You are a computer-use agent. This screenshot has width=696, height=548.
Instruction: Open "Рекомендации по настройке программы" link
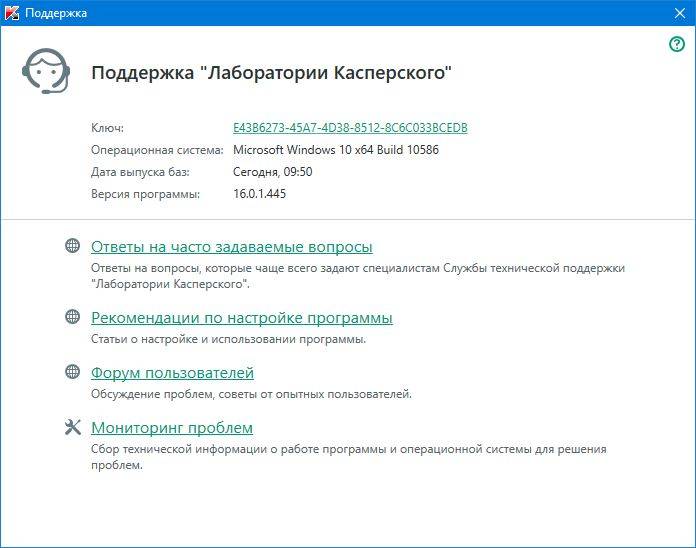click(242, 318)
